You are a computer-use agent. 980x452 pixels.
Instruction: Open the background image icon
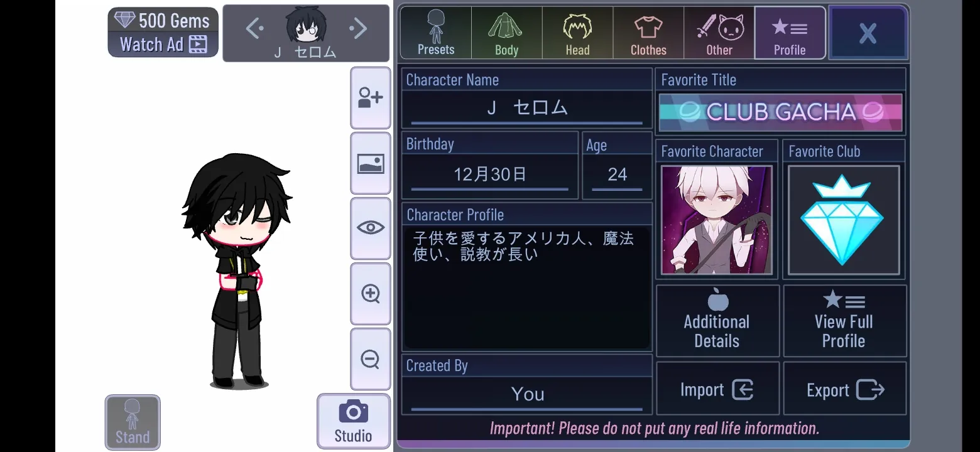(370, 163)
